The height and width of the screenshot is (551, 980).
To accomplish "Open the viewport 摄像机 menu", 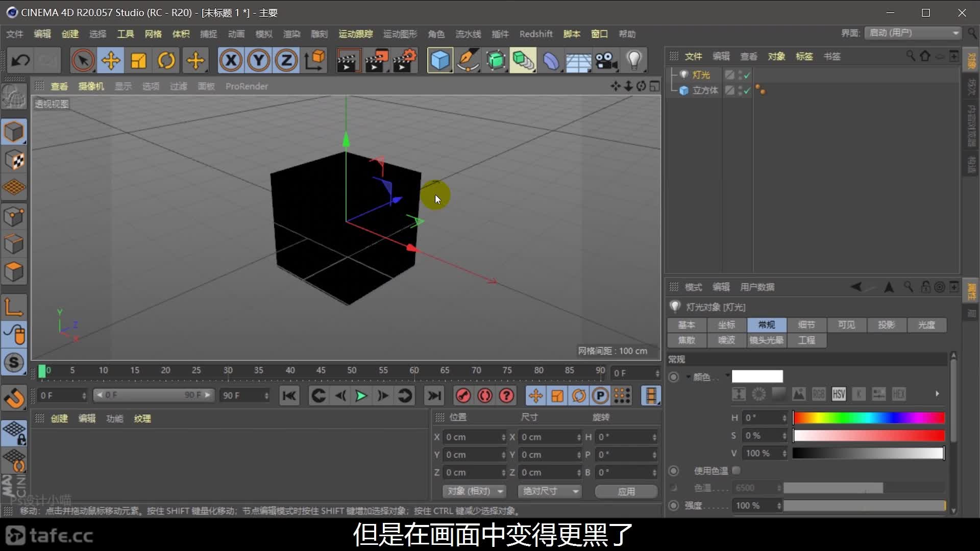I will (91, 86).
